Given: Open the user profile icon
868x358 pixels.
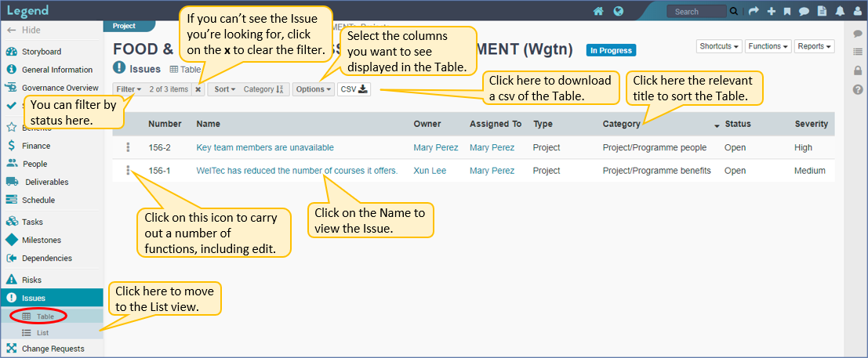Looking at the screenshot, I should (858, 11).
